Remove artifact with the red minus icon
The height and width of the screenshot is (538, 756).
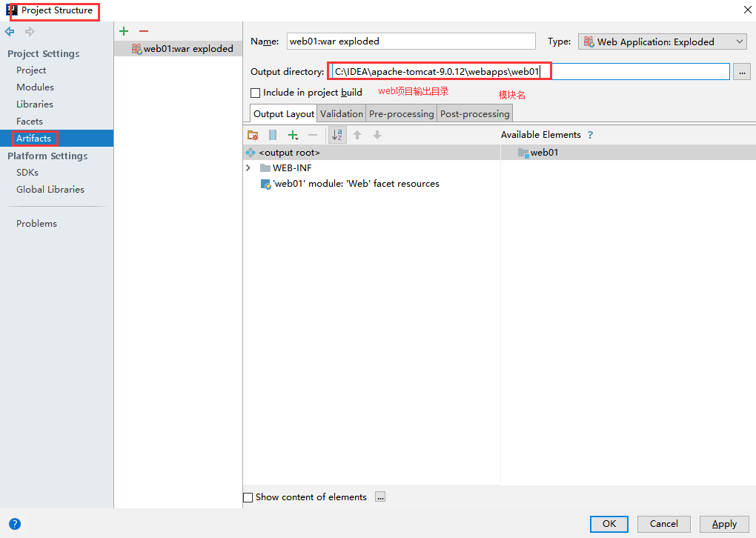144,31
